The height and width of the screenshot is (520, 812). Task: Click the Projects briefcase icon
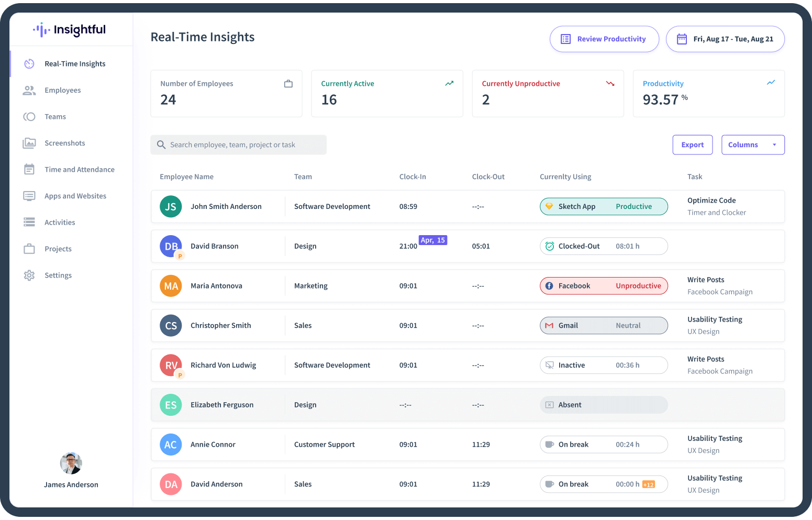tap(29, 248)
